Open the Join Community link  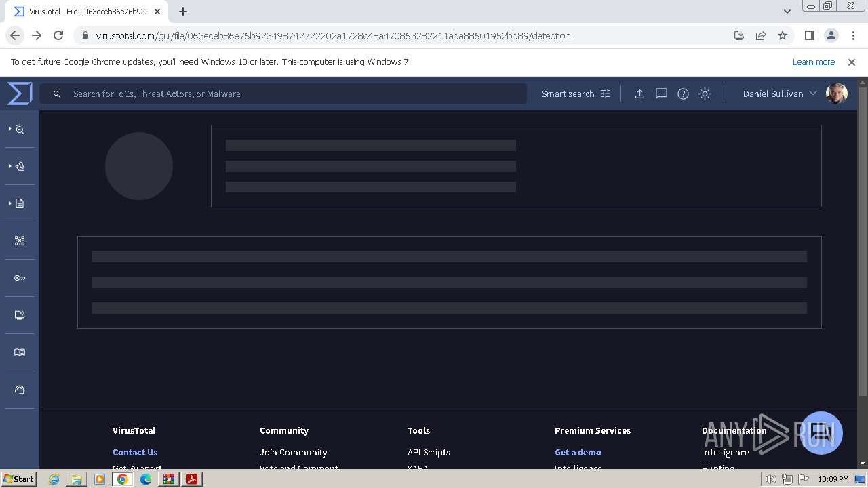tap(293, 452)
